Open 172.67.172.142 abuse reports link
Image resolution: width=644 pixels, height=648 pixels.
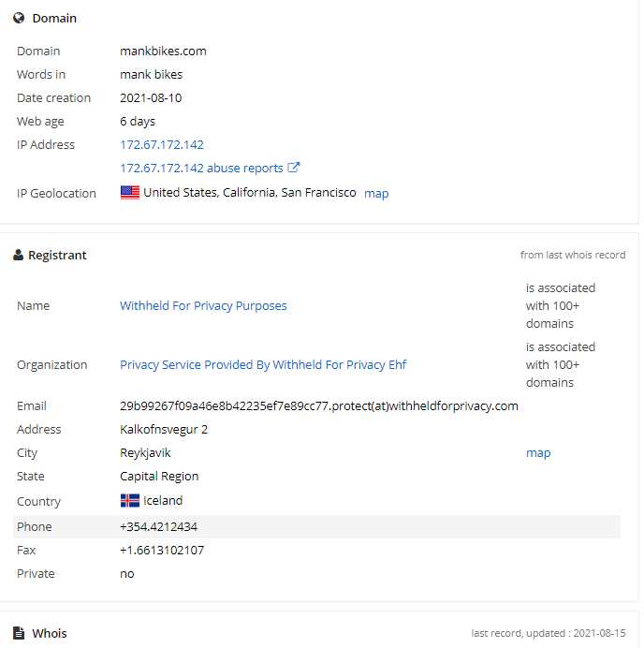click(201, 169)
